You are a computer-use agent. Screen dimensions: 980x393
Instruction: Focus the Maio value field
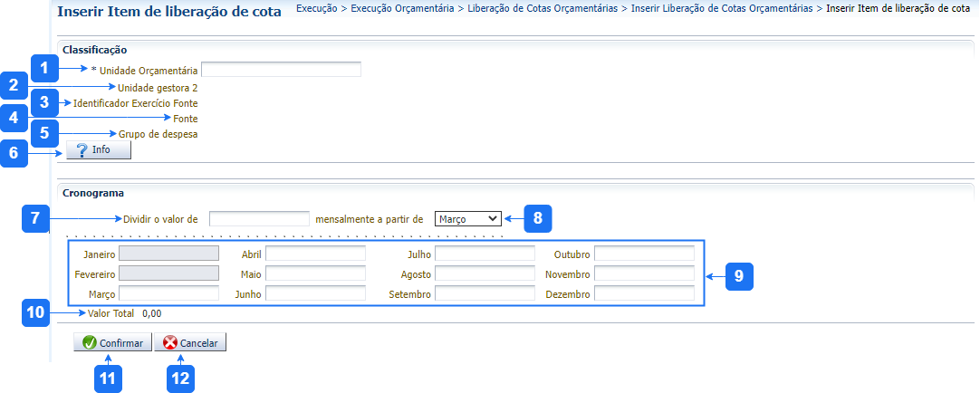(x=315, y=273)
